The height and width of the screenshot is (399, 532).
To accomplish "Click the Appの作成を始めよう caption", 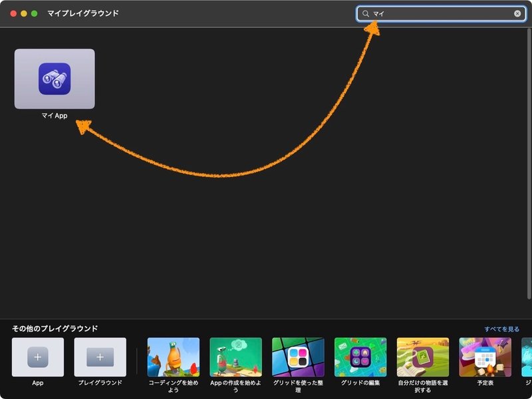I will (236, 386).
